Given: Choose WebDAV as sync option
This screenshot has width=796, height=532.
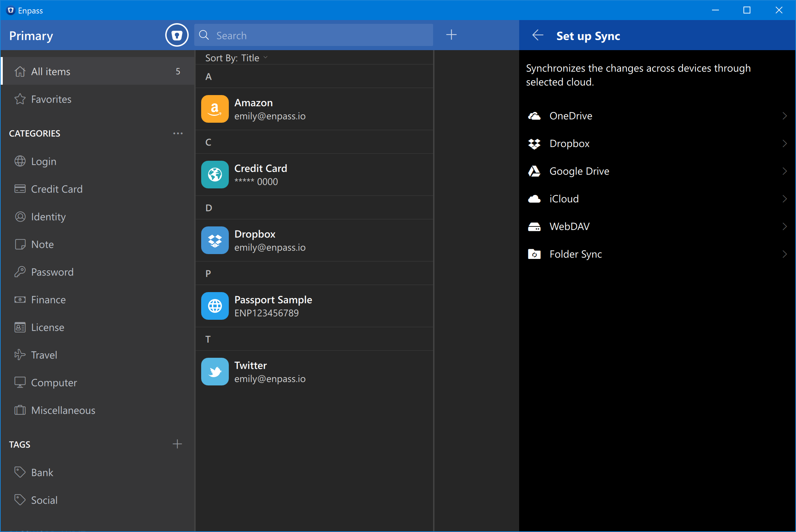Looking at the screenshot, I should coord(657,226).
